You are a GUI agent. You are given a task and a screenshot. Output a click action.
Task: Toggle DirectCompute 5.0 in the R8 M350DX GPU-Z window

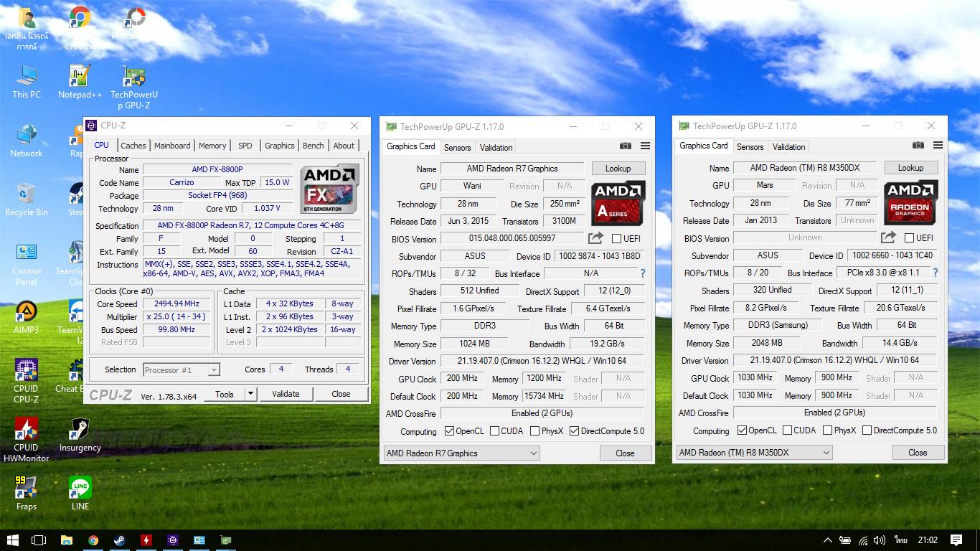[867, 430]
